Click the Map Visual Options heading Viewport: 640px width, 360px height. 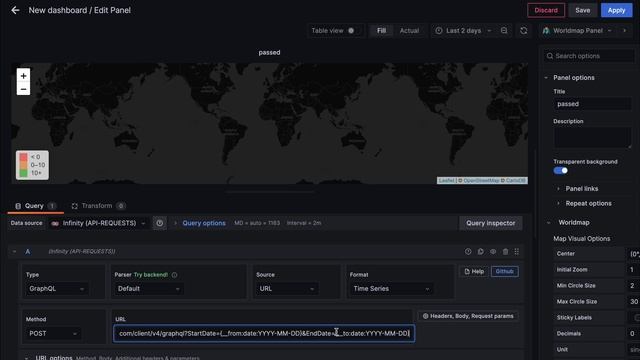pyautogui.click(x=581, y=238)
